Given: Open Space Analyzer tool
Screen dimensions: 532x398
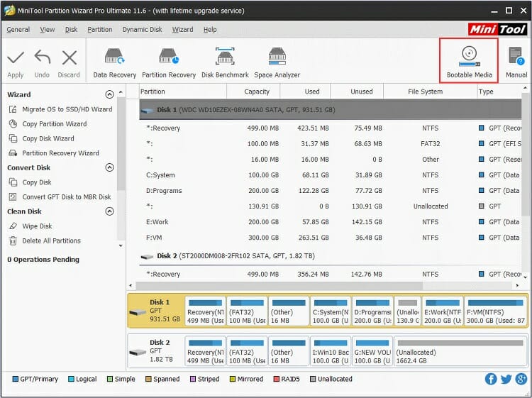Looking at the screenshot, I should [277, 57].
